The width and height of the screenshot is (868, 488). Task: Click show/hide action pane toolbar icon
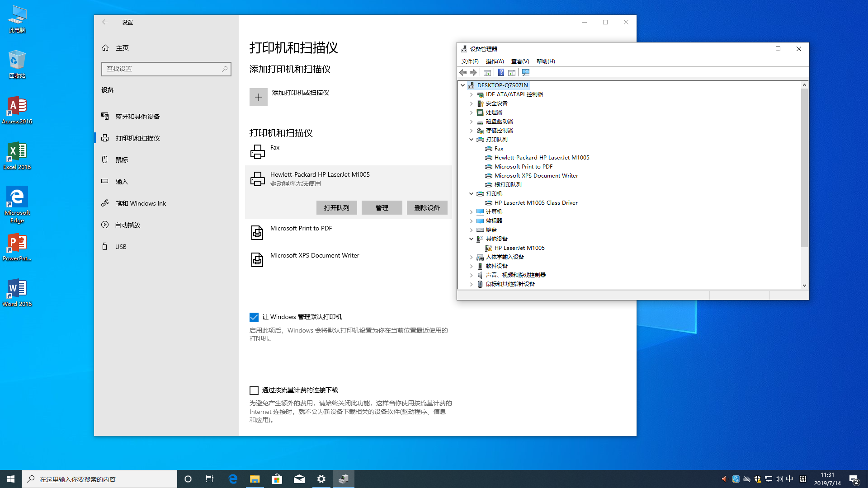(x=512, y=72)
